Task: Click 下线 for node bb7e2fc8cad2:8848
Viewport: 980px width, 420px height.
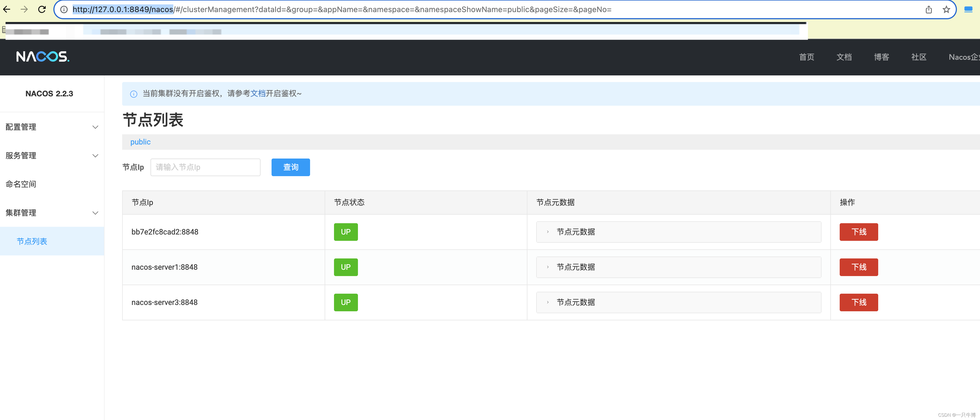Action: pyautogui.click(x=859, y=232)
